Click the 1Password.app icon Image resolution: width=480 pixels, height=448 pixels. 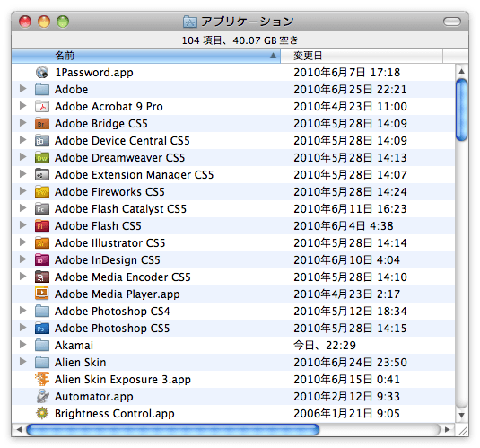(x=42, y=73)
